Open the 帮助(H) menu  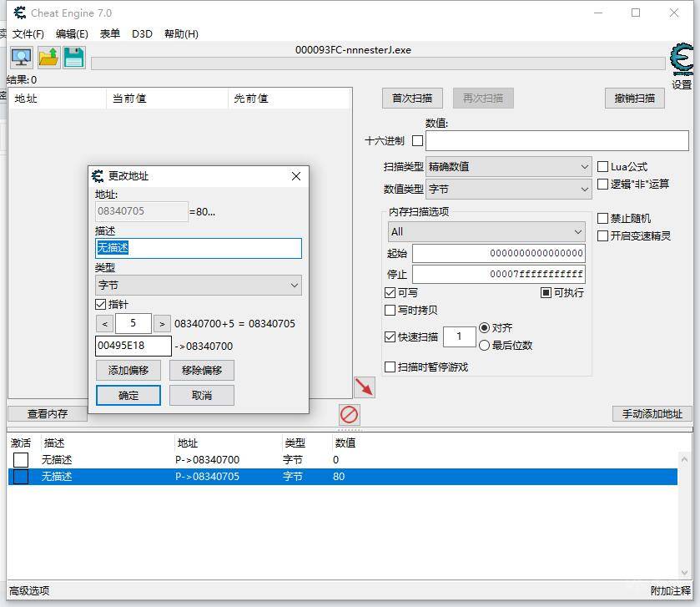[181, 34]
